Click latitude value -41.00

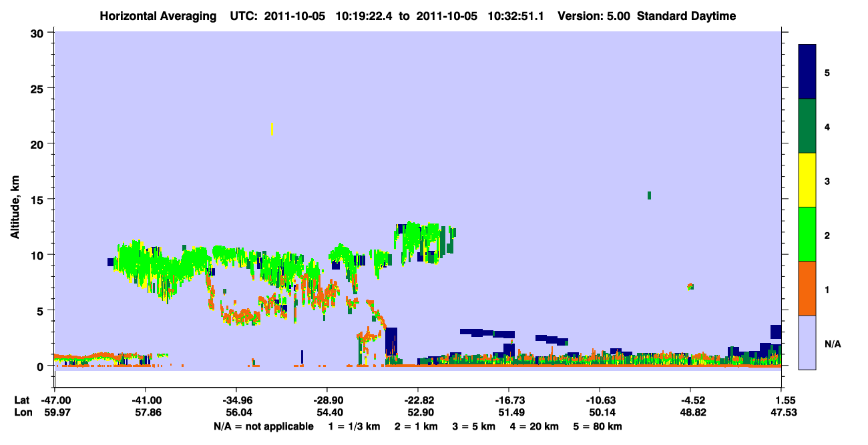coord(146,400)
